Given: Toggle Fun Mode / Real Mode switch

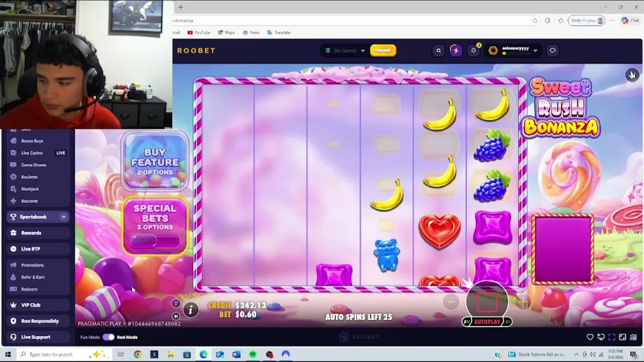Looking at the screenshot, I should tap(109, 337).
